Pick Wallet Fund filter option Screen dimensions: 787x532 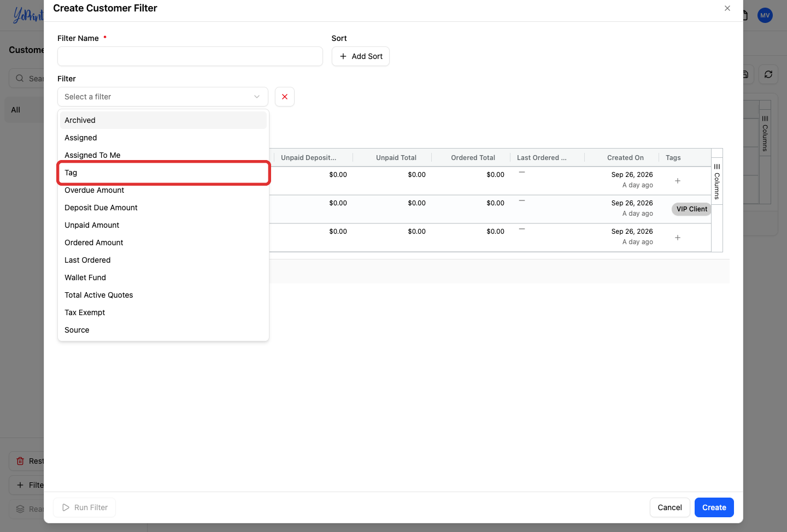[163, 277]
